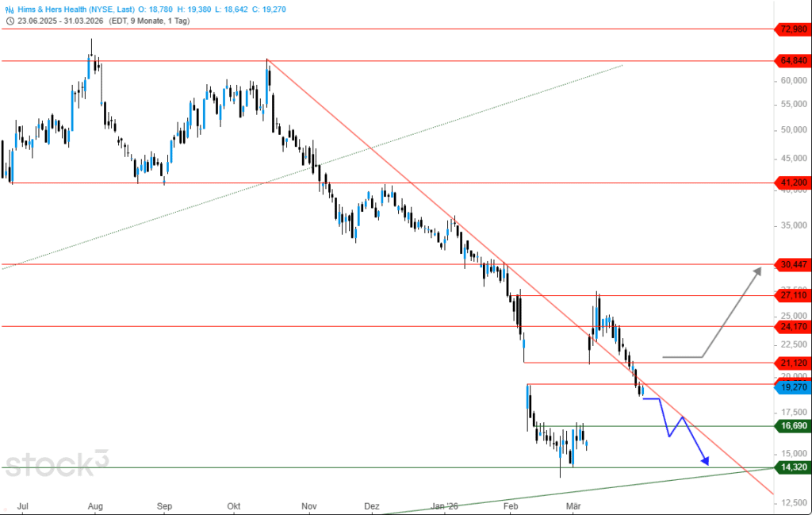Click the 30,447 red price label
The height and width of the screenshot is (515, 812).
(x=792, y=264)
